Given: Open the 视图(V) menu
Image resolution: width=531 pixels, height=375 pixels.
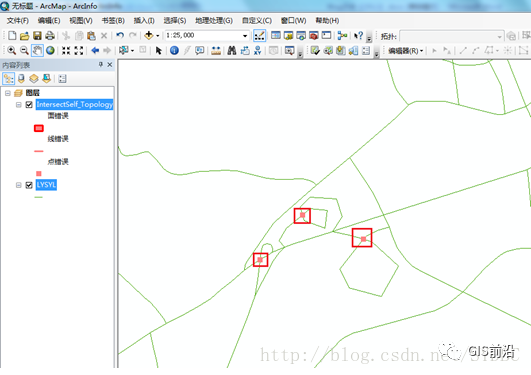Looking at the screenshot, I should tap(81, 21).
